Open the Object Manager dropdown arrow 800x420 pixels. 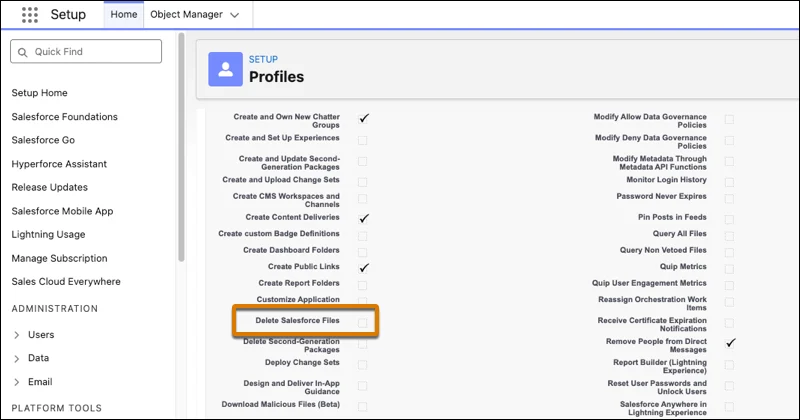coord(235,15)
